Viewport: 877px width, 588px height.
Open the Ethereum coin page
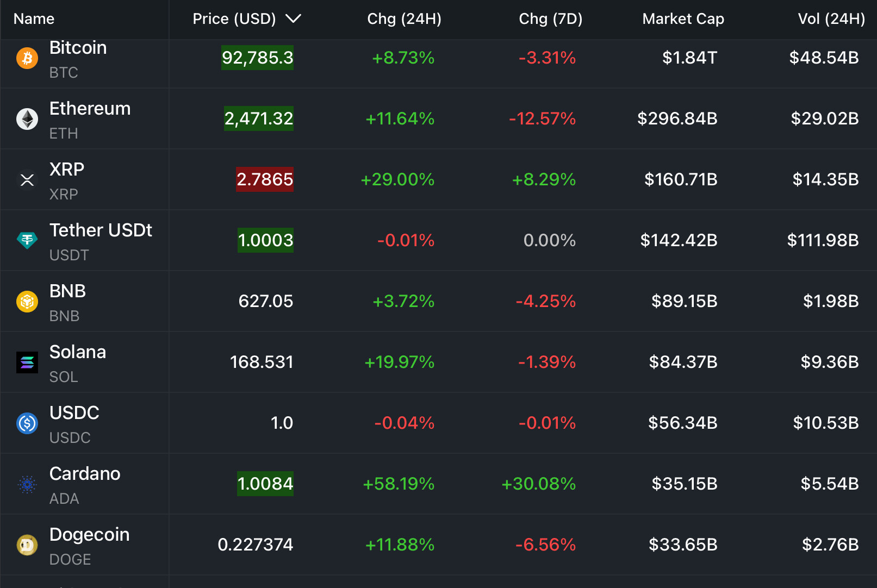pyautogui.click(x=90, y=109)
